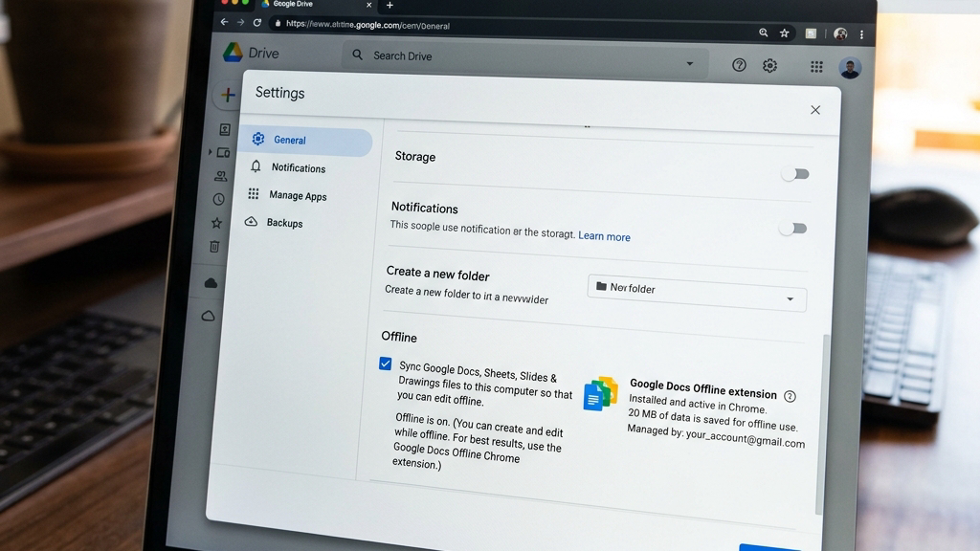Toggle the Notifications switch
The width and height of the screenshot is (980, 551).
pyautogui.click(x=792, y=228)
